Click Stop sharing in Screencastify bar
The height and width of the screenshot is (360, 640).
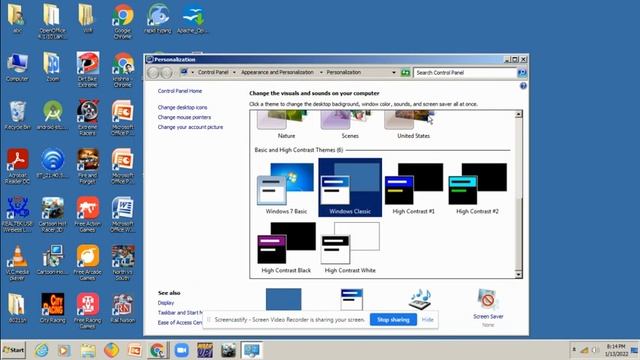[393, 320]
